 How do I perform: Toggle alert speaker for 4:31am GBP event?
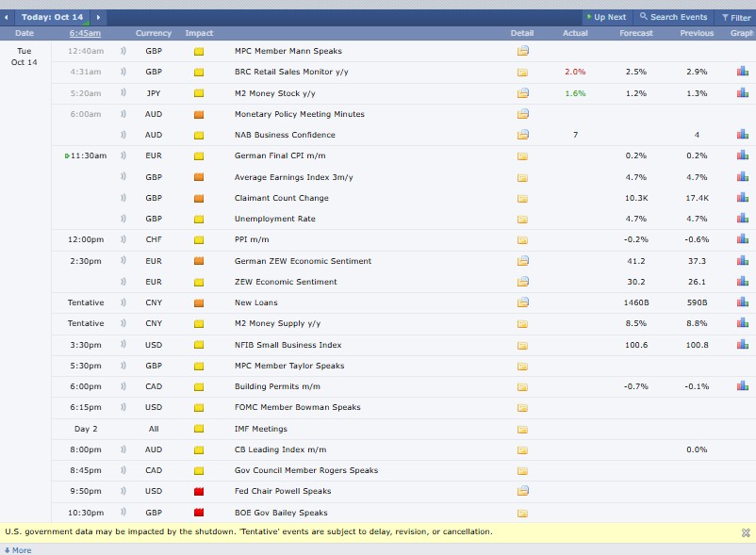tap(123, 72)
